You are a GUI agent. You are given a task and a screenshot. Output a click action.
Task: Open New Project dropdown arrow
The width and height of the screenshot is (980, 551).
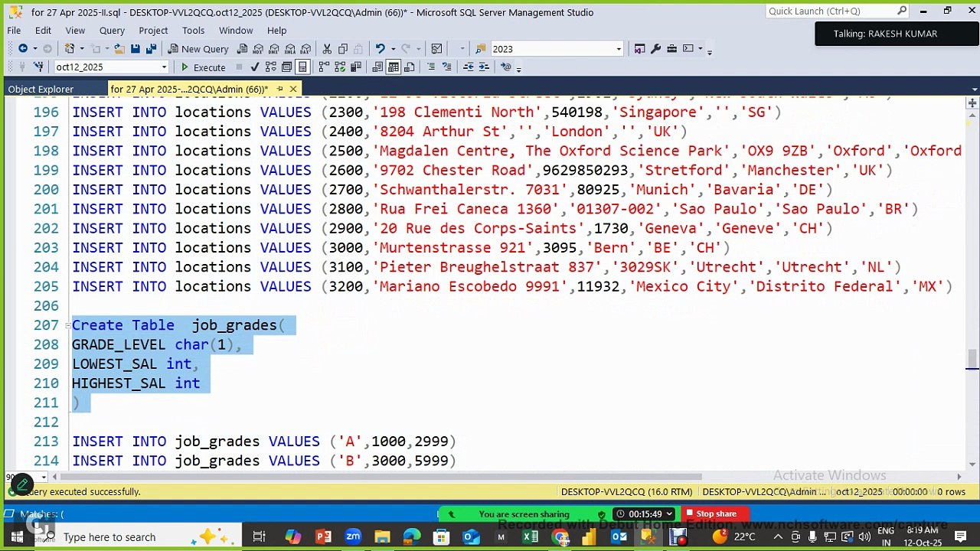82,48
